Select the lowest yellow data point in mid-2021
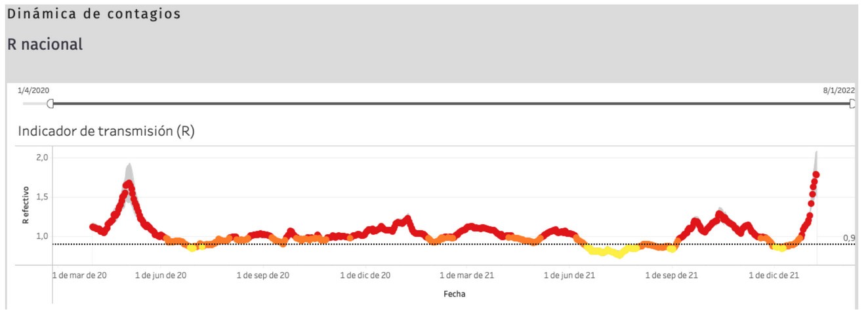 click(619, 254)
